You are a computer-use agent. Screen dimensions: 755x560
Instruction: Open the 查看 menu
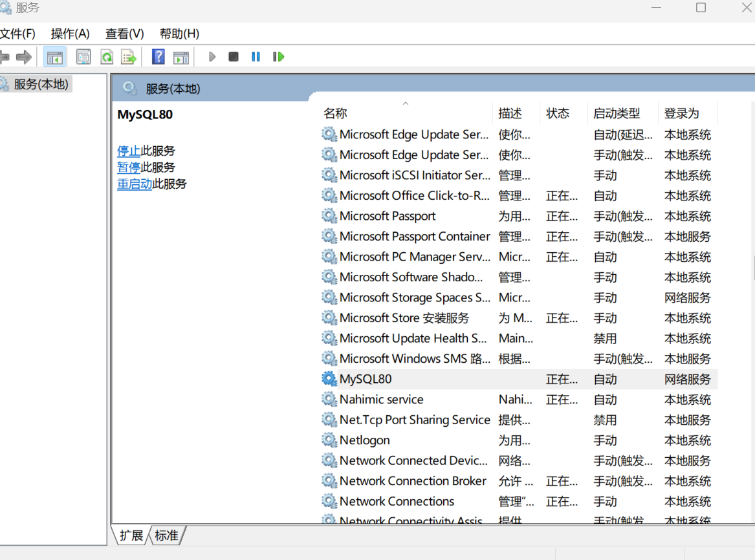pos(124,33)
